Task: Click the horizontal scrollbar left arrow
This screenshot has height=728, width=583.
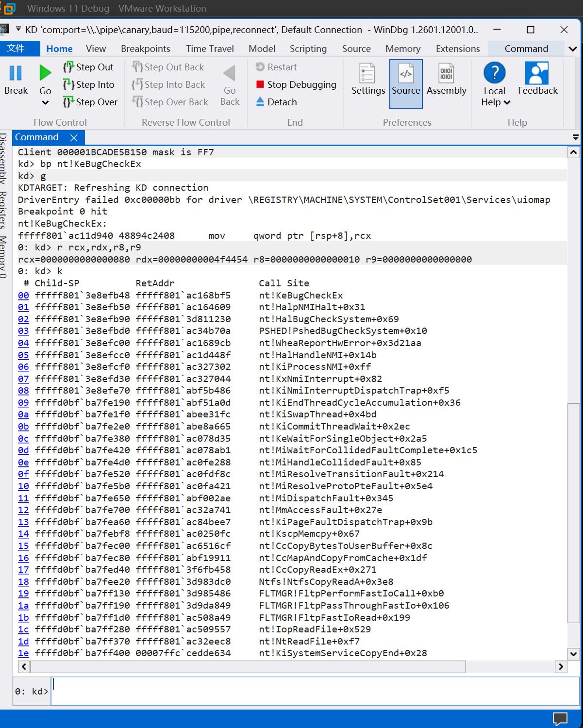Action: click(24, 667)
